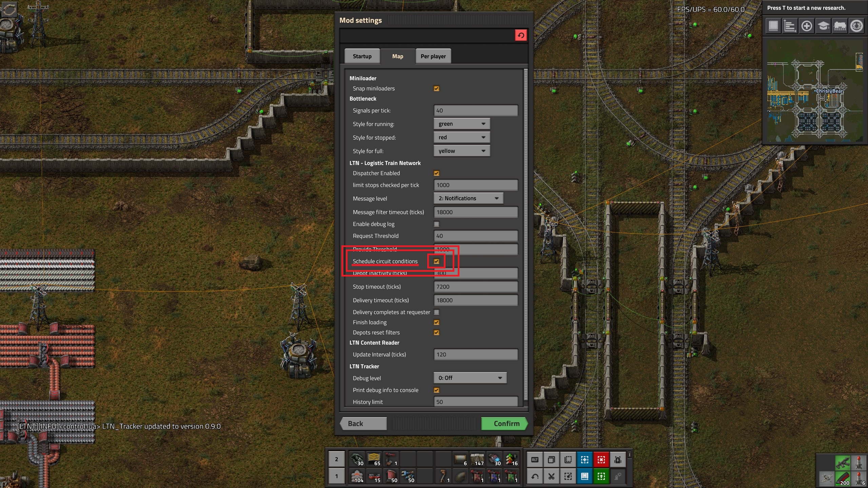Uncheck Print debug info to console
This screenshot has height=488, width=868.
(436, 390)
